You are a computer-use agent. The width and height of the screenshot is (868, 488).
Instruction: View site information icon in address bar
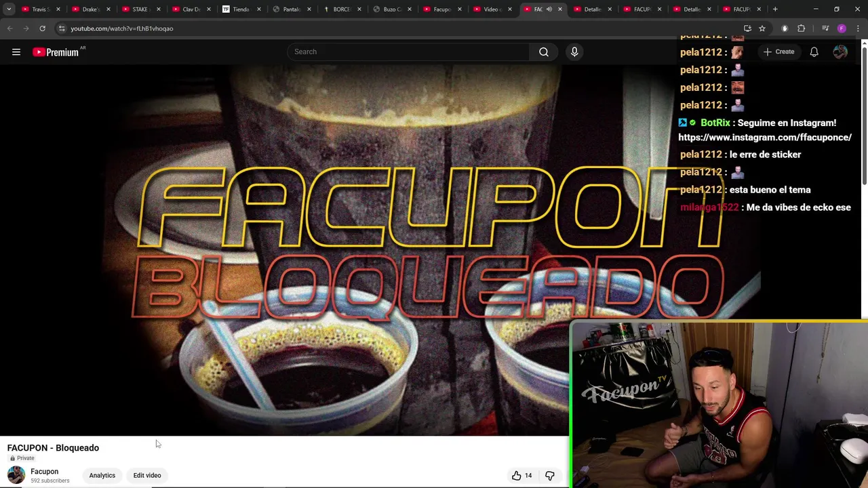coord(61,28)
